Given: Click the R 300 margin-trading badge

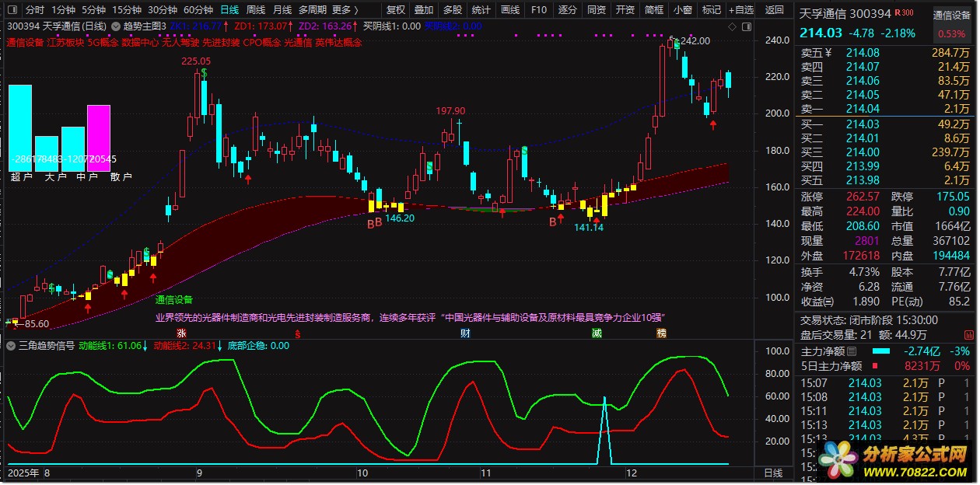Looking at the screenshot, I should [904, 13].
